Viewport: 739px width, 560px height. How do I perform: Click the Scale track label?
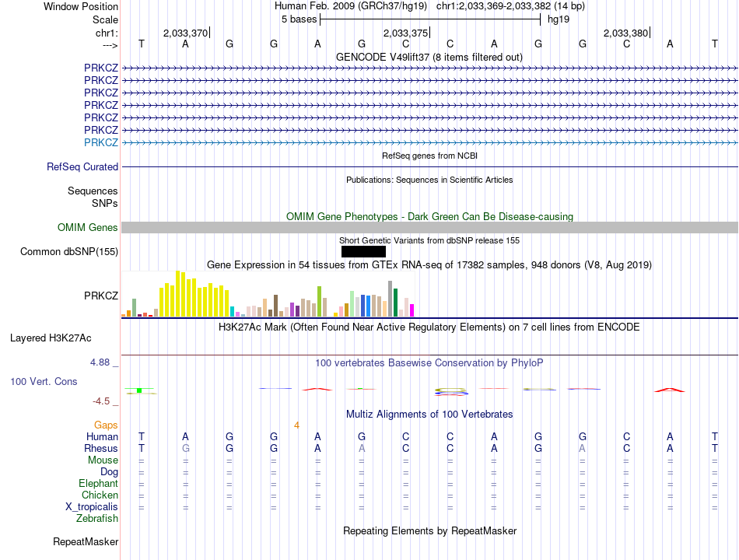105,19
